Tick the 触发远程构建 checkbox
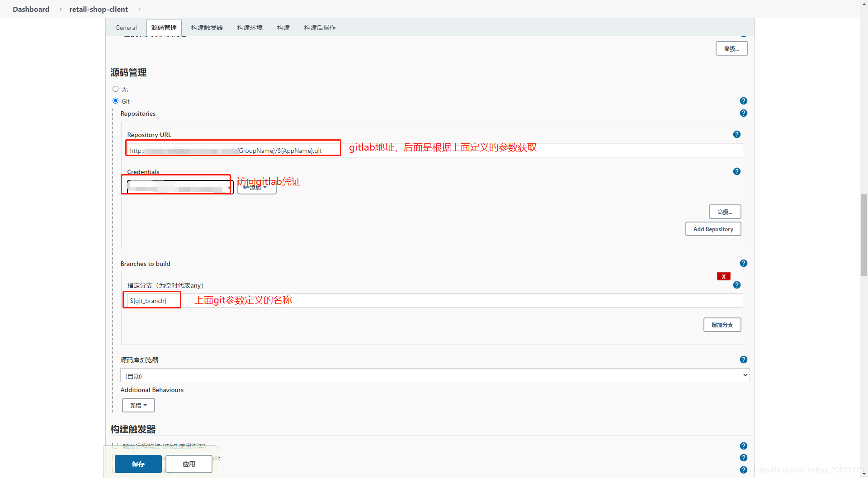 [115, 445]
